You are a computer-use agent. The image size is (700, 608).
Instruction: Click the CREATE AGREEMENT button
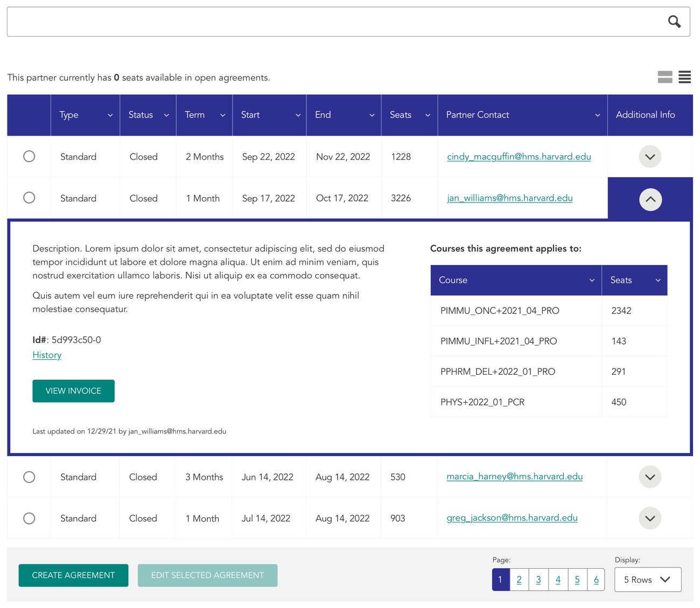point(73,575)
